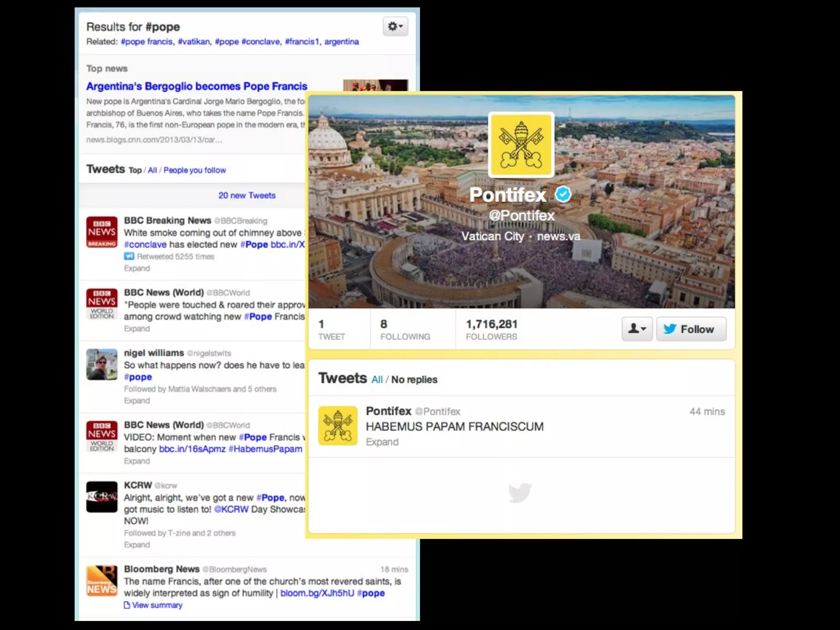Show tweets from People you follow

[x=194, y=170]
